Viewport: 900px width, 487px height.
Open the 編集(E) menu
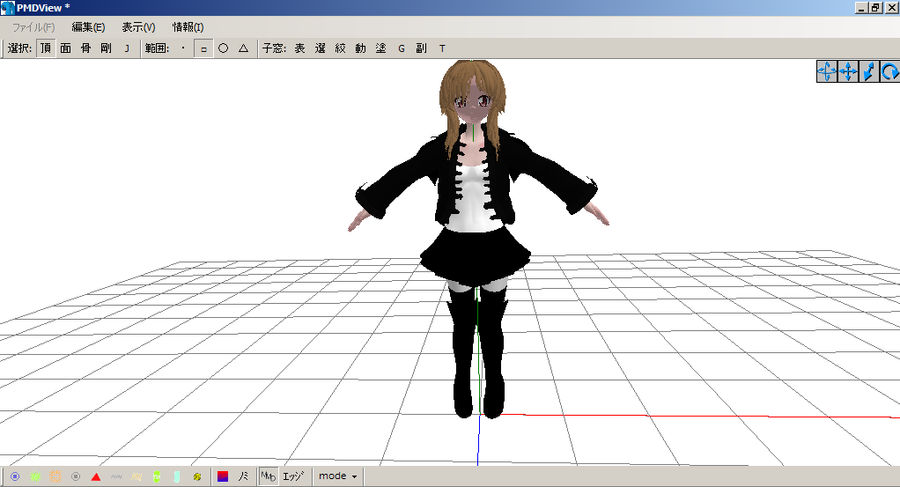tap(88, 27)
